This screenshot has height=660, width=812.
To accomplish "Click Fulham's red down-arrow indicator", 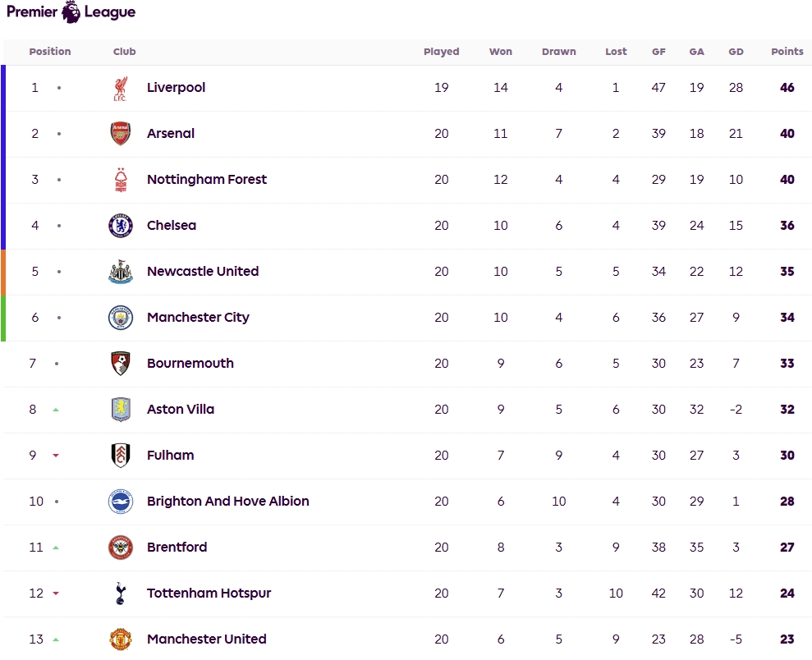I will pyautogui.click(x=56, y=456).
